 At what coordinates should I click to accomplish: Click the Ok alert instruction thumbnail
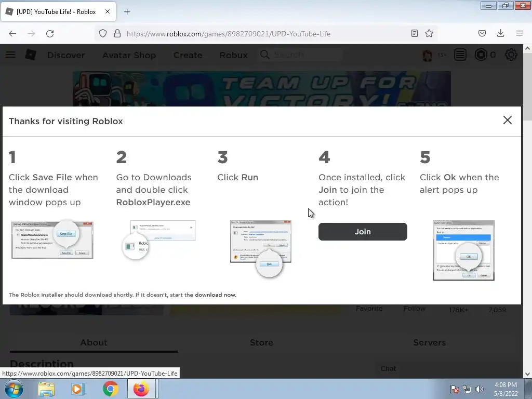tap(463, 250)
